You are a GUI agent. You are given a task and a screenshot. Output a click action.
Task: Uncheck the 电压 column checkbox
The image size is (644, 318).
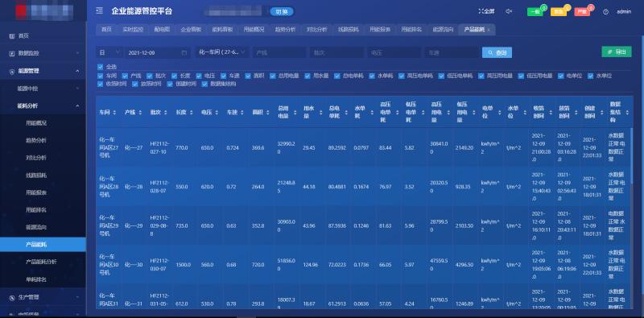point(198,76)
